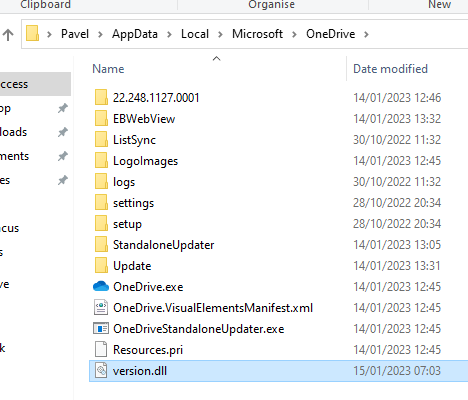
Task: Sort by the Name column header
Action: click(108, 69)
